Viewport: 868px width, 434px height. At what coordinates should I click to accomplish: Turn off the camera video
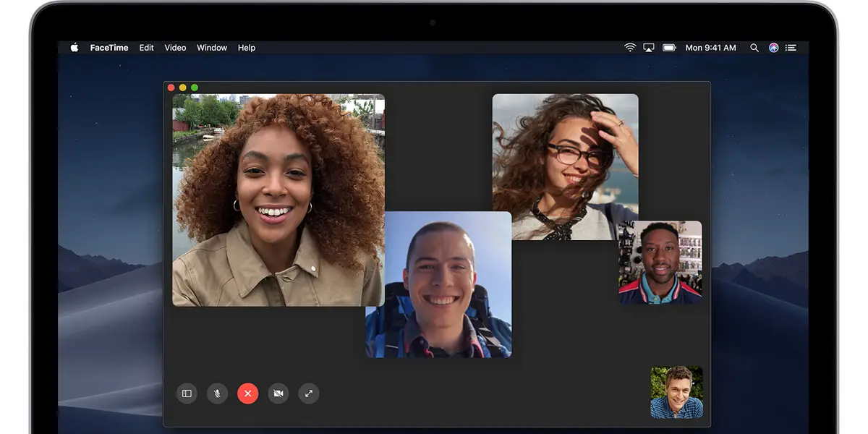(278, 393)
